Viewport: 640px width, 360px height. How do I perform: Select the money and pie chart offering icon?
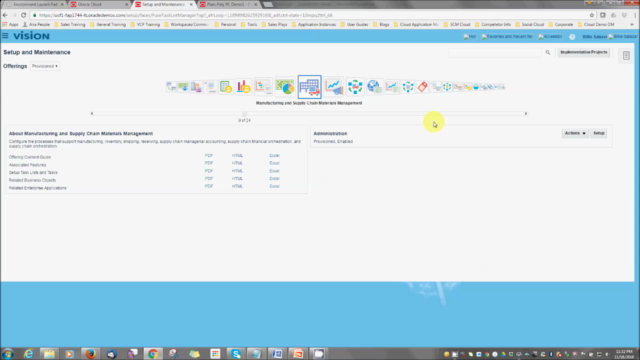click(285, 87)
